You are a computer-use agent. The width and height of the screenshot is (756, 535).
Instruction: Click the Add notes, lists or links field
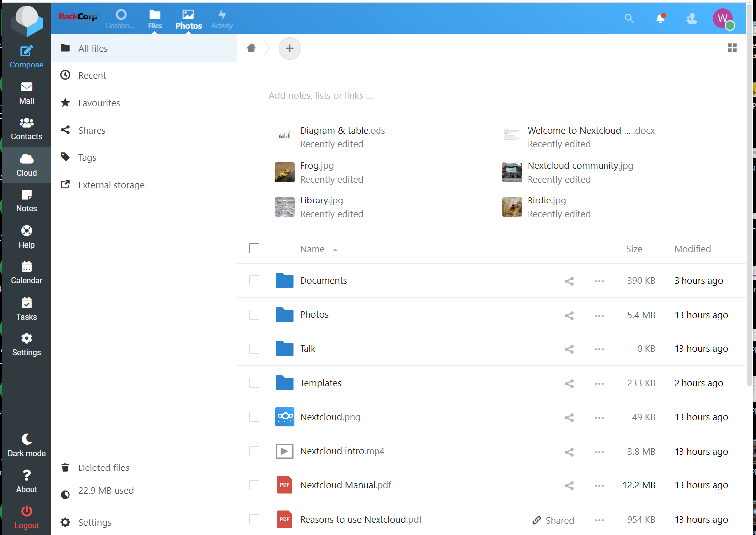(x=320, y=95)
